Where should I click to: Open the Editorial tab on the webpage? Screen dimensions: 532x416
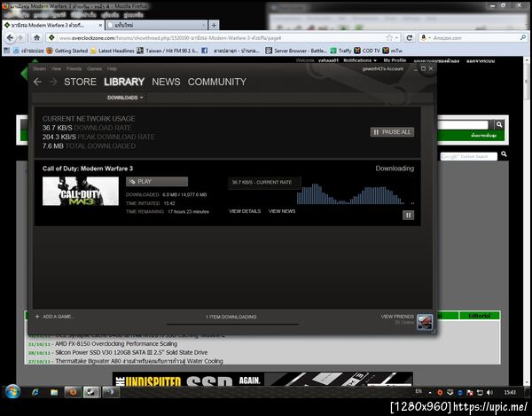click(x=480, y=316)
